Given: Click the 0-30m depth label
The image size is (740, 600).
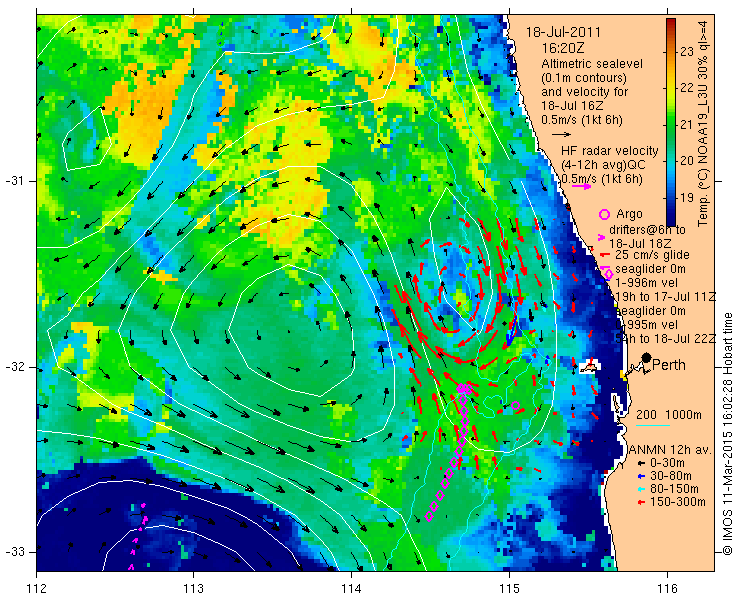Looking at the screenshot, I should point(667,464).
